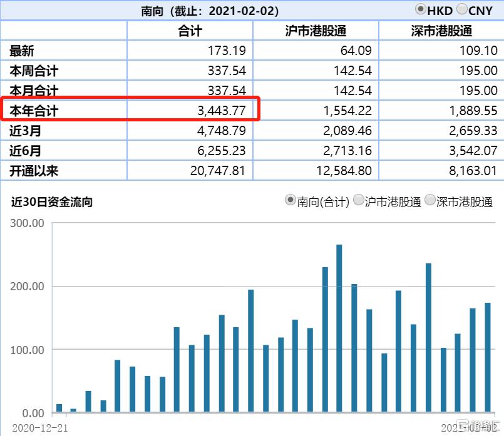Click the 近6月 row label
504x436 pixels.
tap(25, 151)
